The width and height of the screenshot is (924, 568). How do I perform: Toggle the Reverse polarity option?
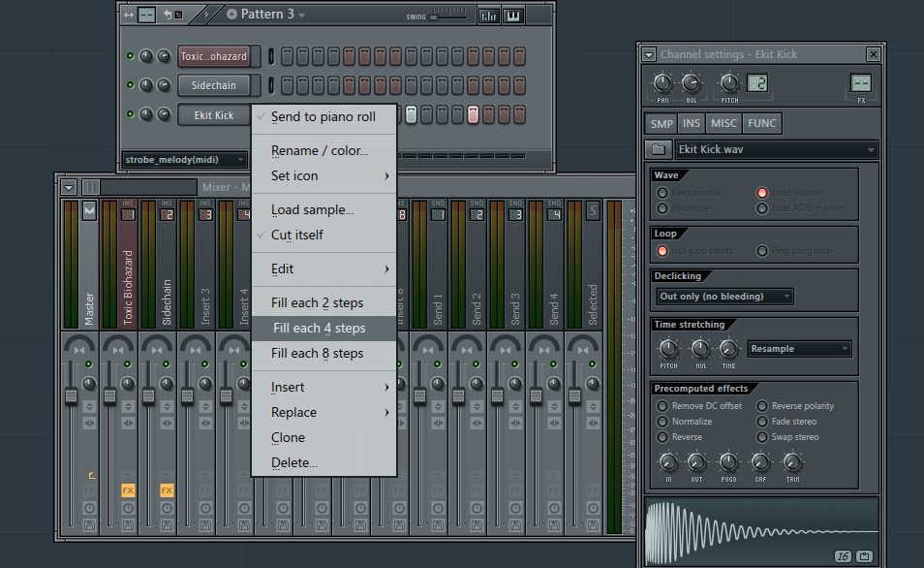763,406
